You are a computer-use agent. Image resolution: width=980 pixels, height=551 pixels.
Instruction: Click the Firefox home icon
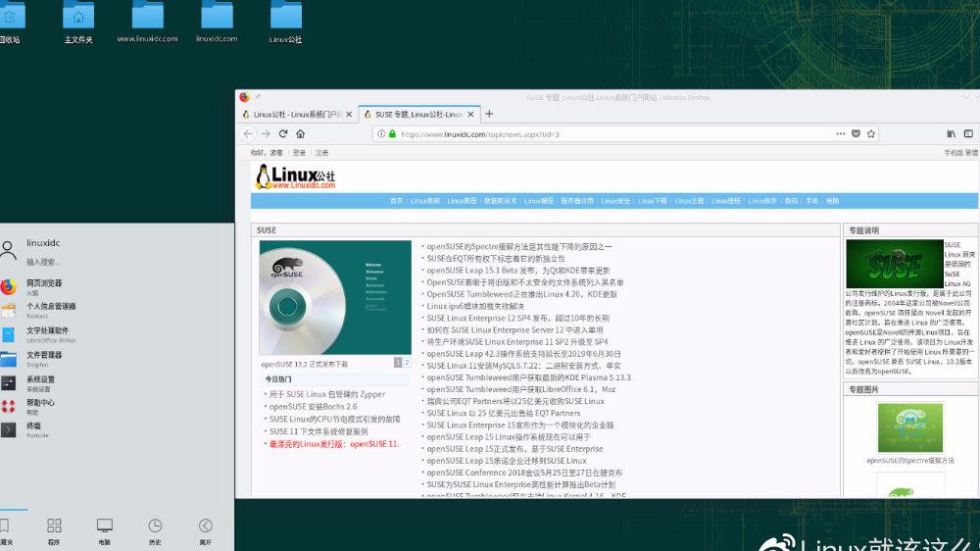tap(301, 134)
